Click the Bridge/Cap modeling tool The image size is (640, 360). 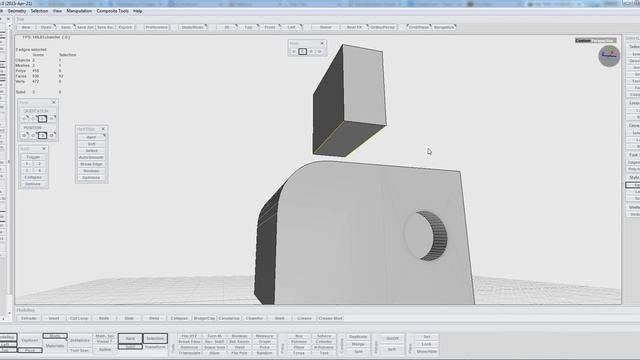[x=204, y=318]
